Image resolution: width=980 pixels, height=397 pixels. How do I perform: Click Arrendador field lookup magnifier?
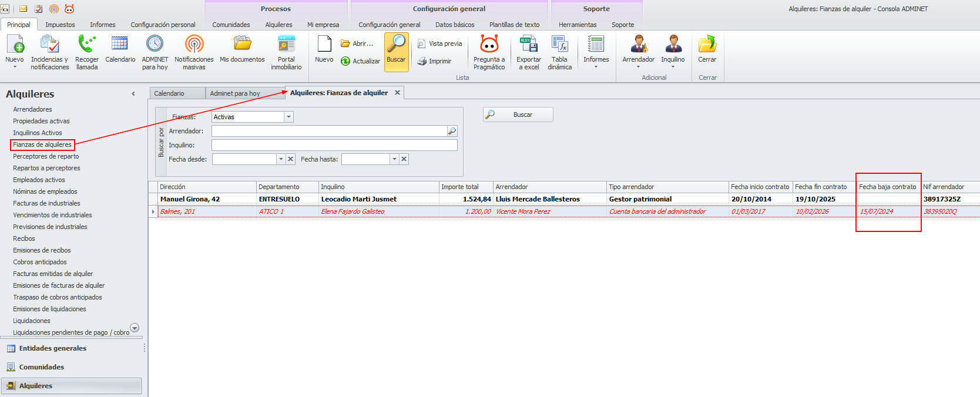[x=452, y=131]
